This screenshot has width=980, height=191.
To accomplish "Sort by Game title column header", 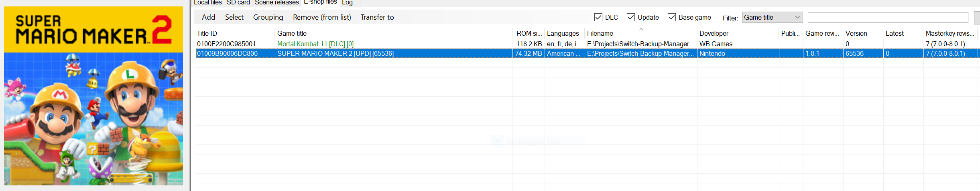I will (x=393, y=33).
